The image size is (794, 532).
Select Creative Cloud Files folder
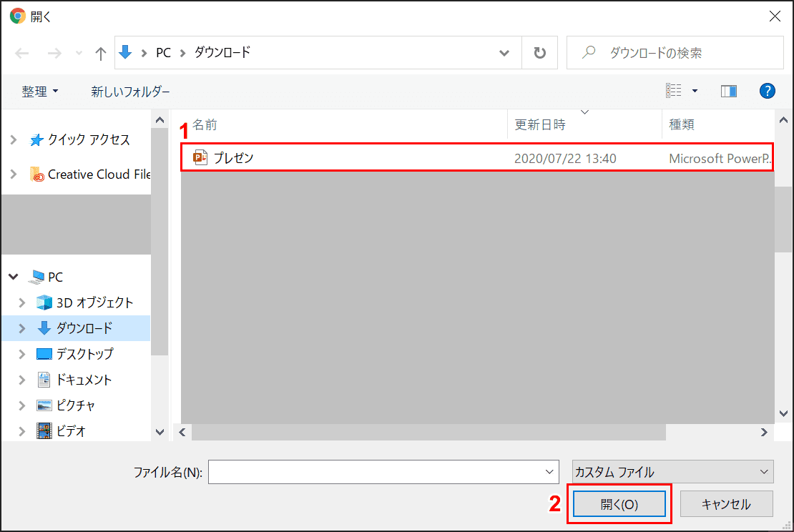(x=90, y=174)
